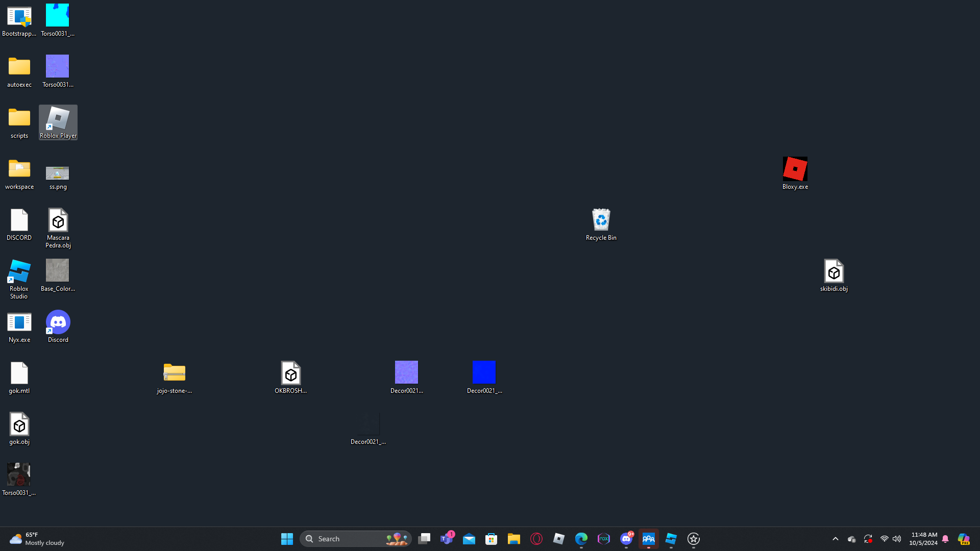
Task: Select the solid blue Decor0021 image thumbnail
Action: 484,372
